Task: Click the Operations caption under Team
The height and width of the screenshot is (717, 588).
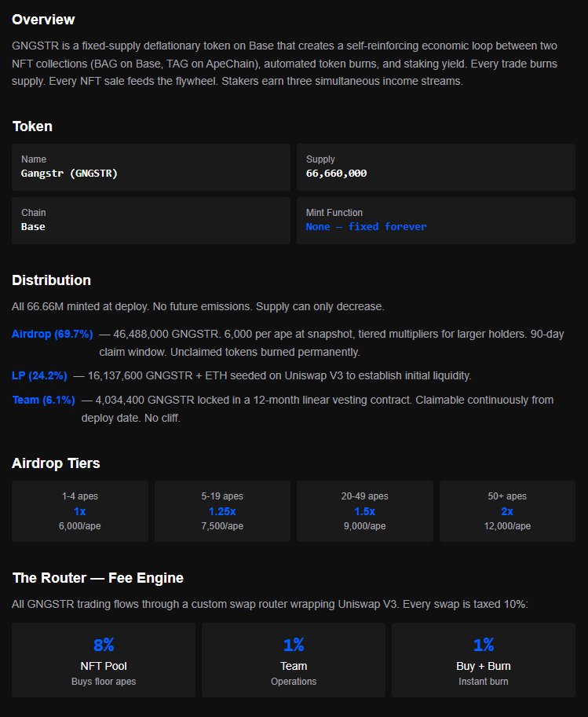Action: pyautogui.click(x=294, y=682)
